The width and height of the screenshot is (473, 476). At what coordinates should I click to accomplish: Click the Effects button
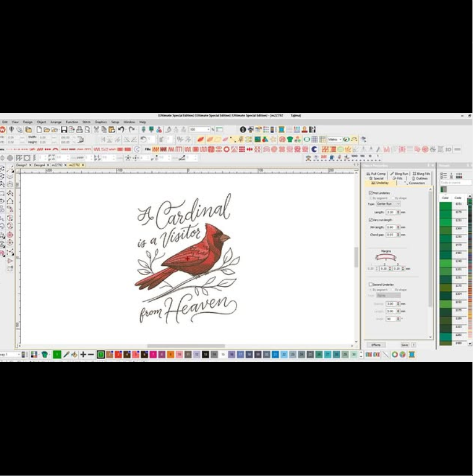(376, 345)
